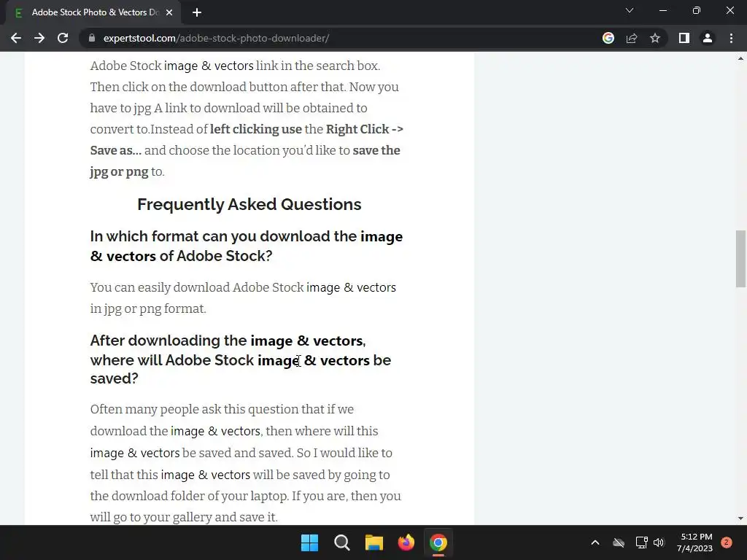The width and height of the screenshot is (747, 560).
Task: Open the Windows Start menu
Action: click(x=309, y=542)
